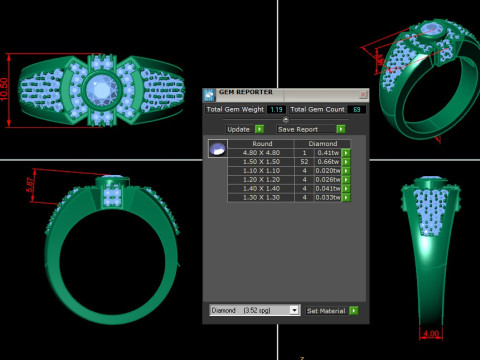Click green arrow for 0.026tw row
The image size is (480, 360).
[346, 180]
